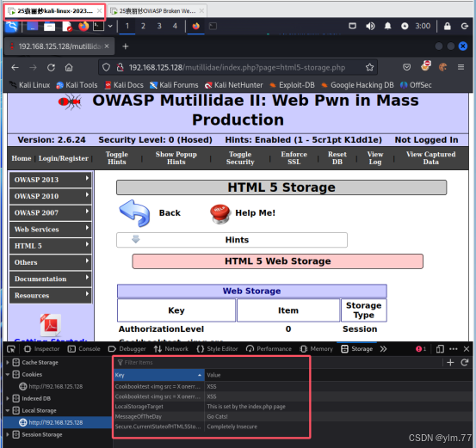Image resolution: width=476 pixels, height=448 pixels.
Task: Click the panel clock showing 3:00
Action: point(423,26)
